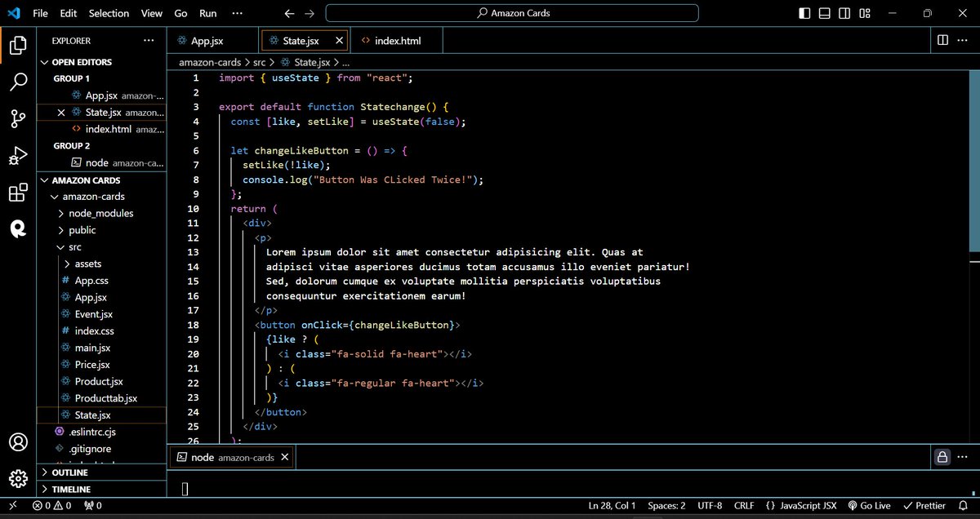The width and height of the screenshot is (980, 519).
Task: Change UTF-8 encoding setting
Action: (710, 506)
